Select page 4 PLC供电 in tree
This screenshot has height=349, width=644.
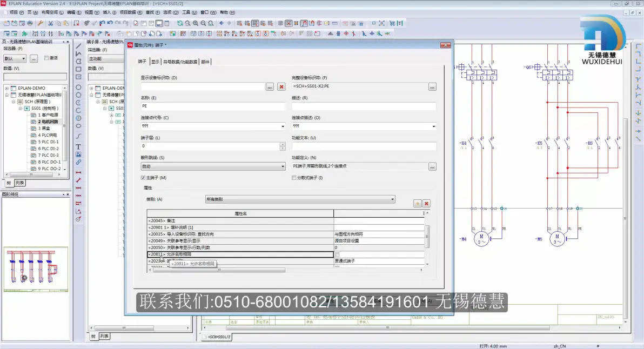click(48, 135)
